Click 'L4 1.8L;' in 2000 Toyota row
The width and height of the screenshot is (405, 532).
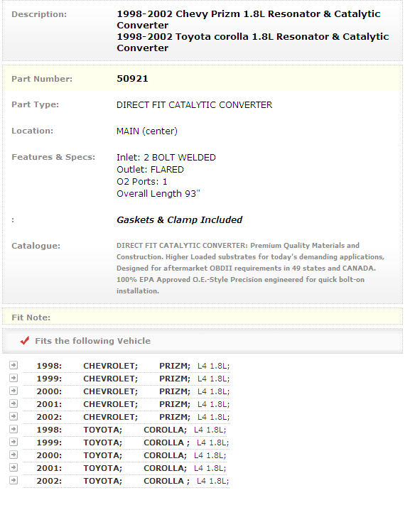click(210, 455)
